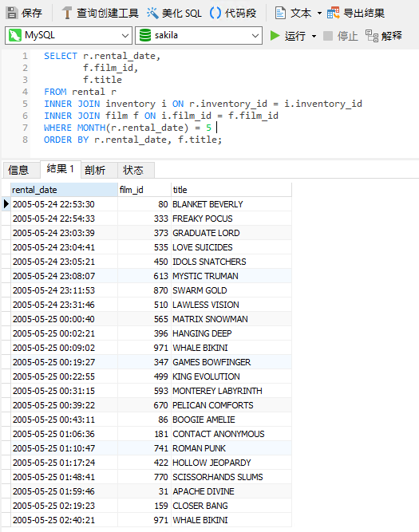This screenshot has height=532, width=419.
Task: Click the MySQL connection icon
Action: pos(15,35)
